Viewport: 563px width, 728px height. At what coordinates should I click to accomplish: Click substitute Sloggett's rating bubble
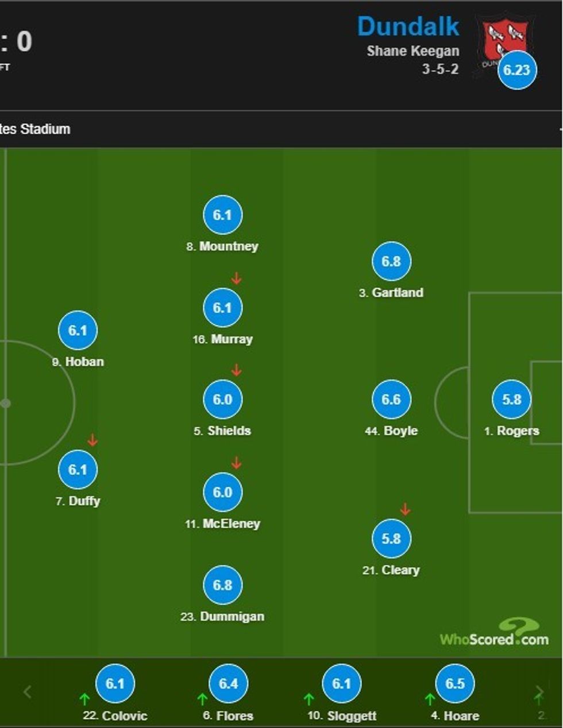coord(341,683)
